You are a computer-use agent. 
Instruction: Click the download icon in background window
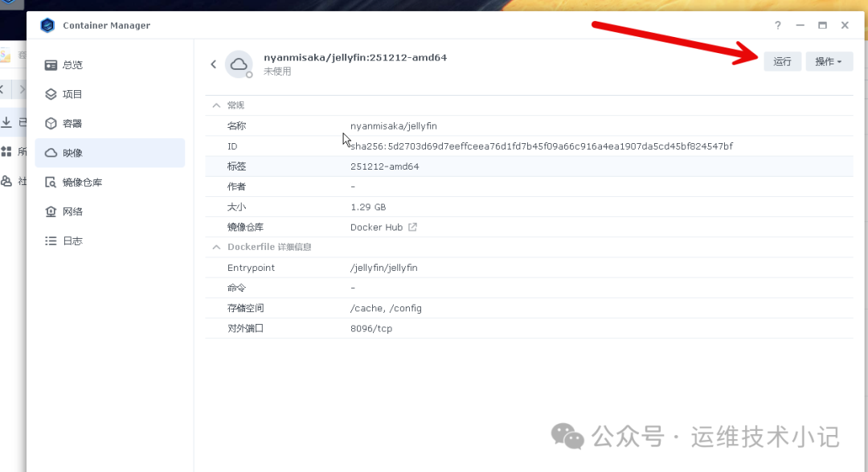pos(6,122)
